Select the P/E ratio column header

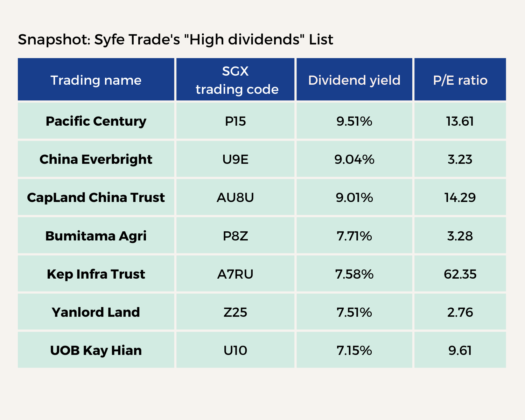coord(460,80)
